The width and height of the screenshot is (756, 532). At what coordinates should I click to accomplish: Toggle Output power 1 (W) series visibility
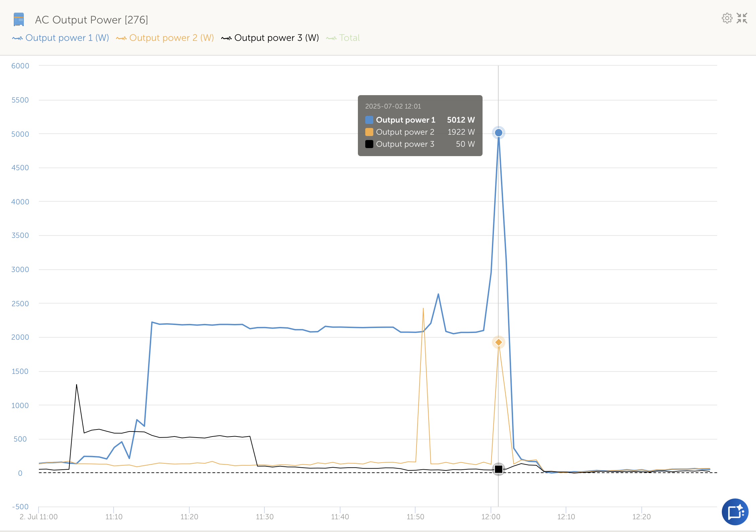click(x=67, y=38)
